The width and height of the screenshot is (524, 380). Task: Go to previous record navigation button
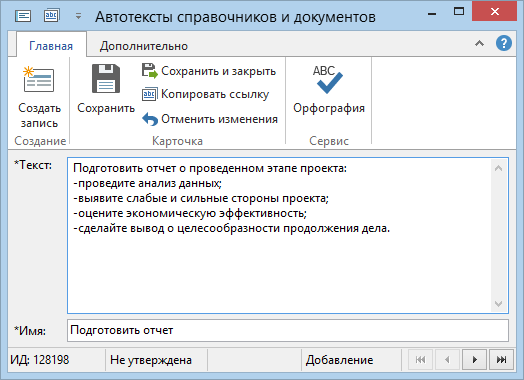447,360
